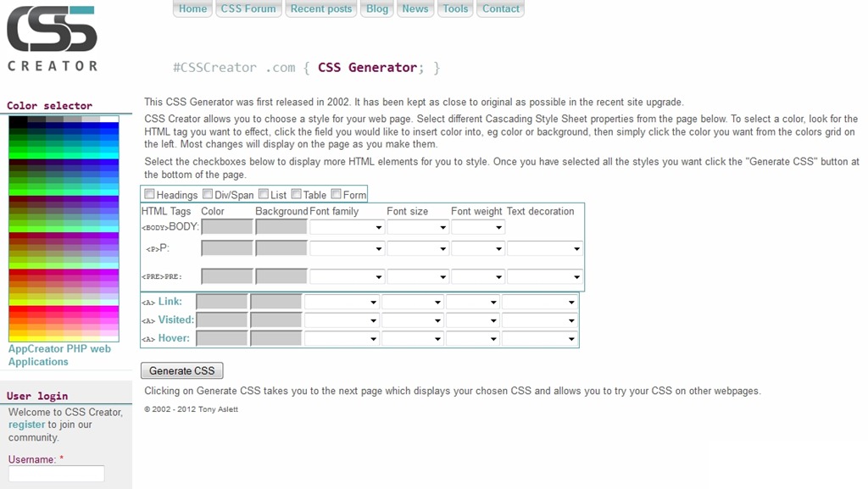Pick the white swatch in top row

(109, 119)
